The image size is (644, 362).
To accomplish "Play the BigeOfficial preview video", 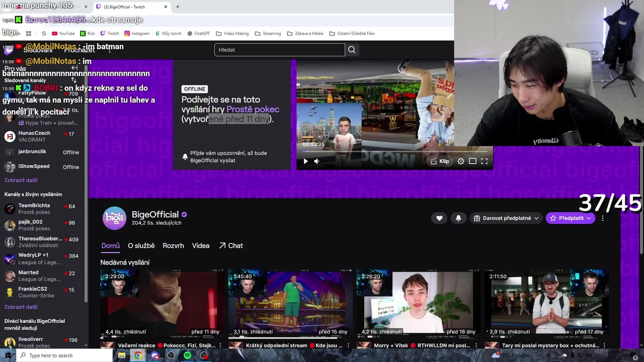I will click(x=305, y=161).
